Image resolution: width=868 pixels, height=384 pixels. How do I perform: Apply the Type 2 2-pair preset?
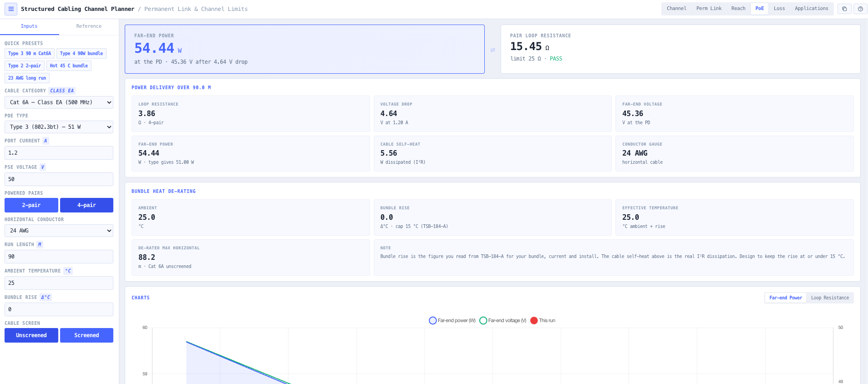(x=25, y=66)
